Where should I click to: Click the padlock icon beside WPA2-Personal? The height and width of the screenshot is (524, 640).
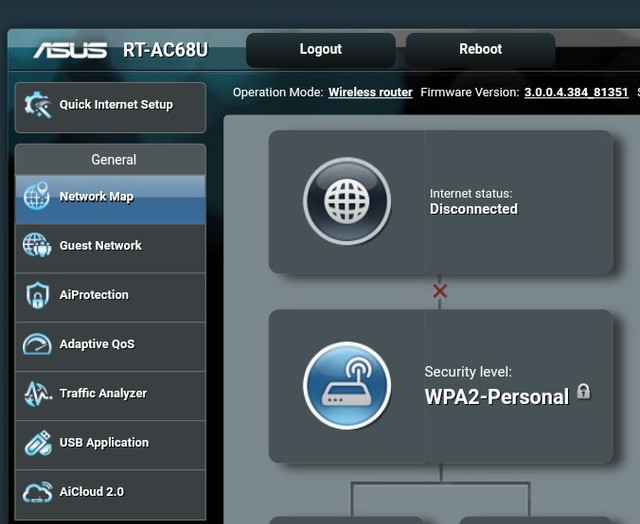point(584,392)
